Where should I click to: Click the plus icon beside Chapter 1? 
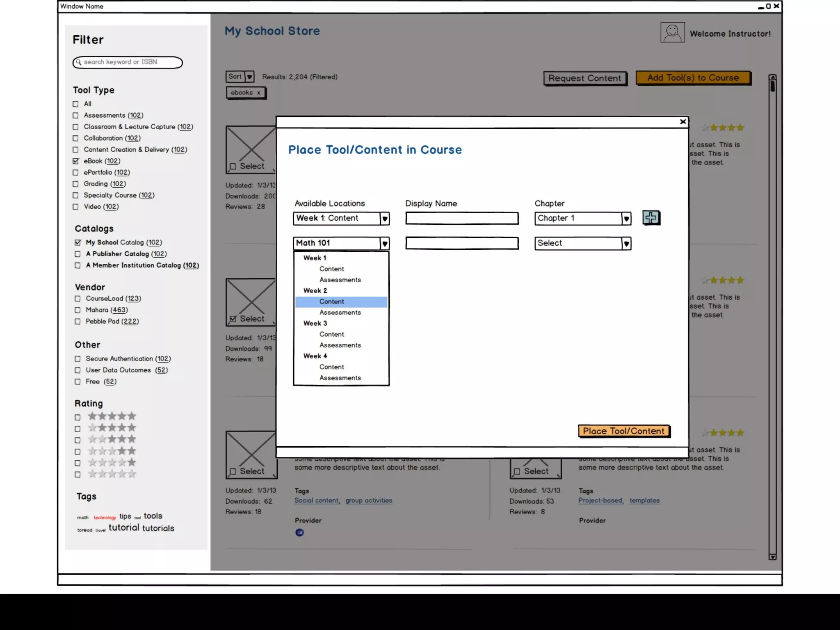[651, 218]
